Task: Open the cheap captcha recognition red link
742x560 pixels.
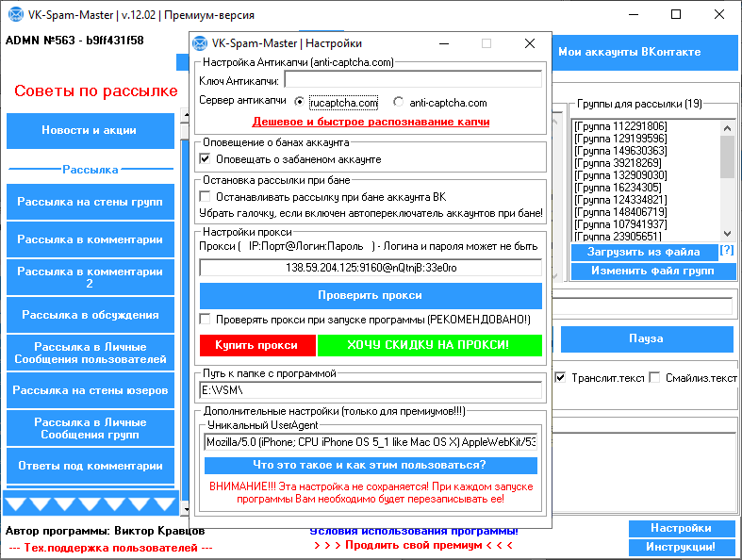Action: [371, 122]
